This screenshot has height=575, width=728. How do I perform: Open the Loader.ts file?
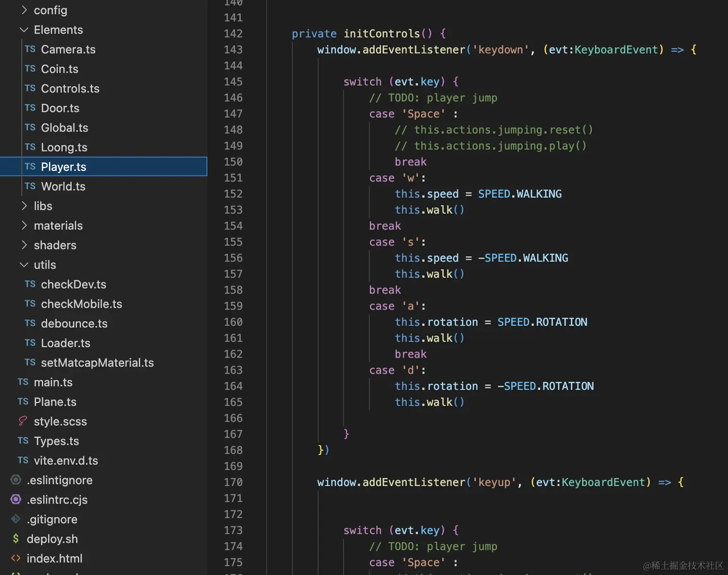pos(66,343)
